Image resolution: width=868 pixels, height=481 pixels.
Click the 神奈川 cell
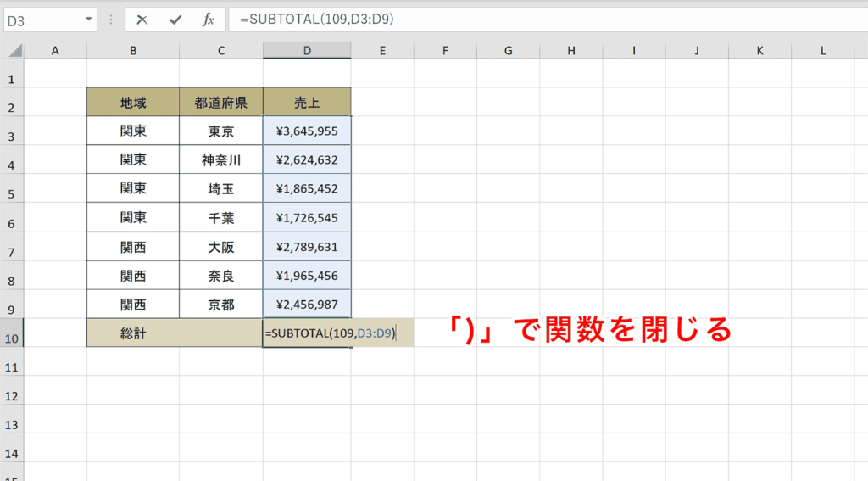coord(221,160)
